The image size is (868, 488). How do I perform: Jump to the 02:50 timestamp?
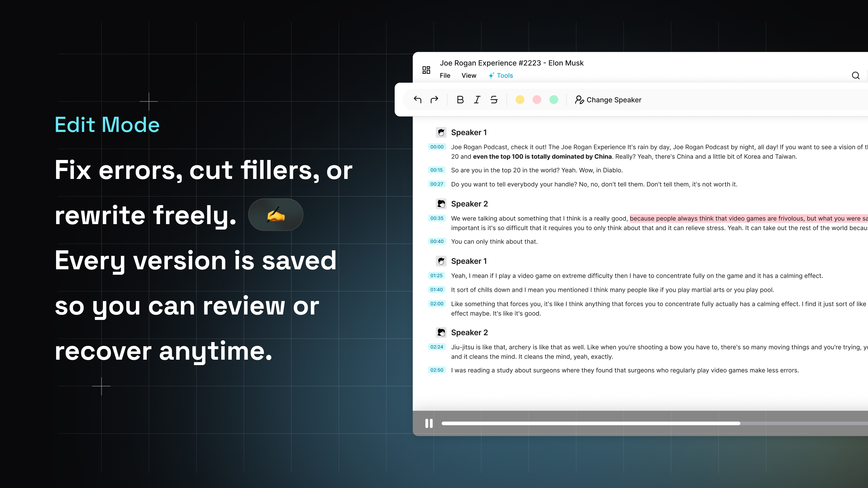[437, 370]
